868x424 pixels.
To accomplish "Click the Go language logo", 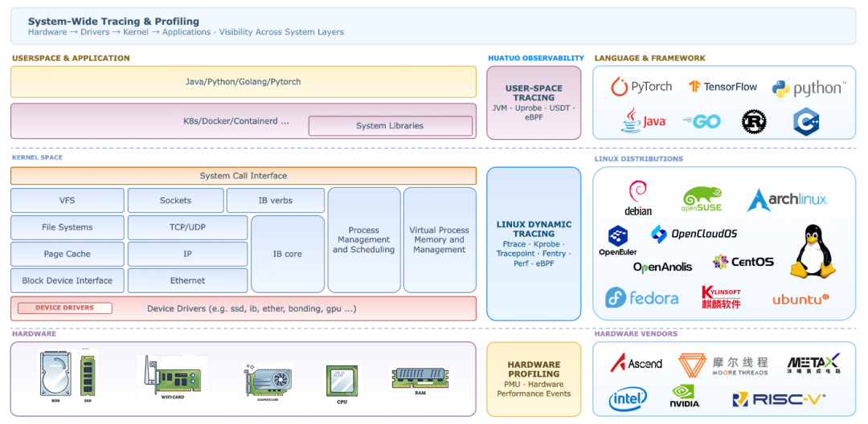I will pyautogui.click(x=702, y=121).
